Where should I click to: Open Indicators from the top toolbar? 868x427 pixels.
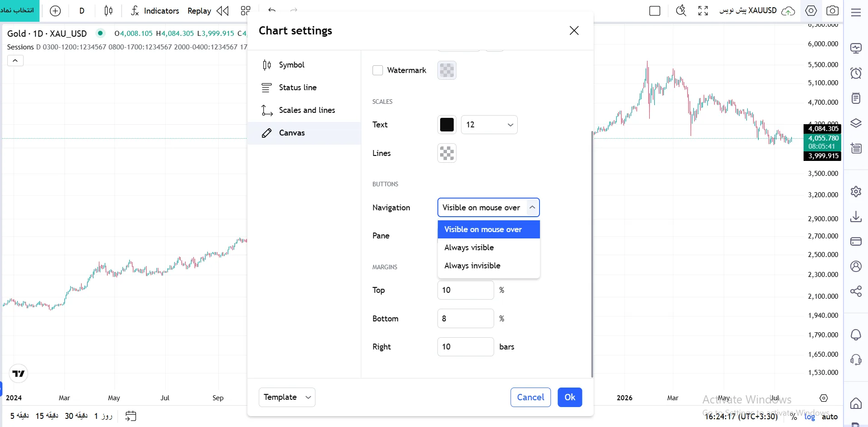point(155,11)
